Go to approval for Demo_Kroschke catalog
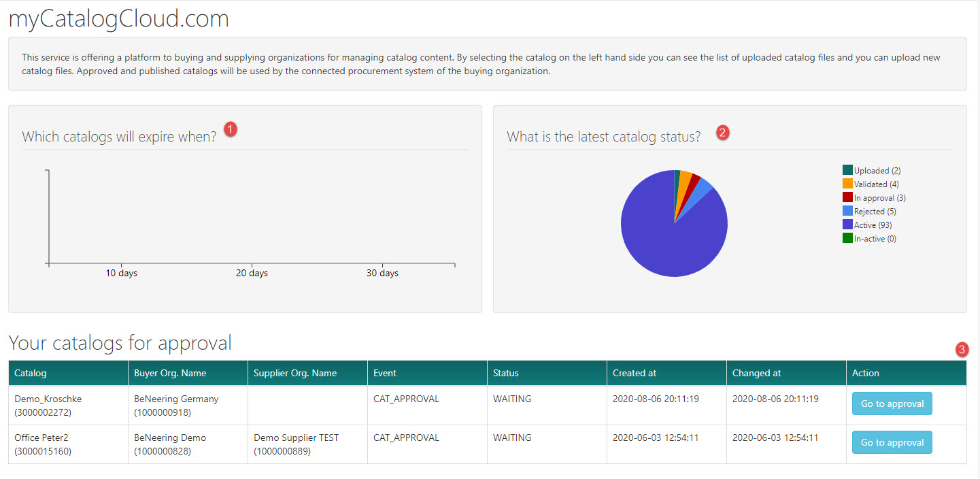The height and width of the screenshot is (479, 980). tap(892, 403)
